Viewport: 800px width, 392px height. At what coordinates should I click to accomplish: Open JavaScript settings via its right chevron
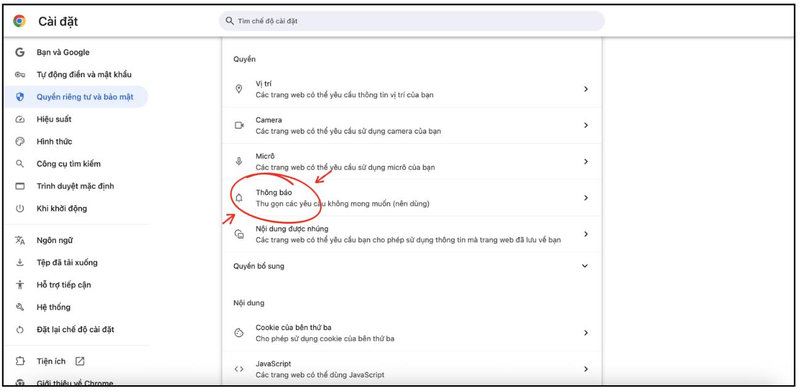point(586,369)
